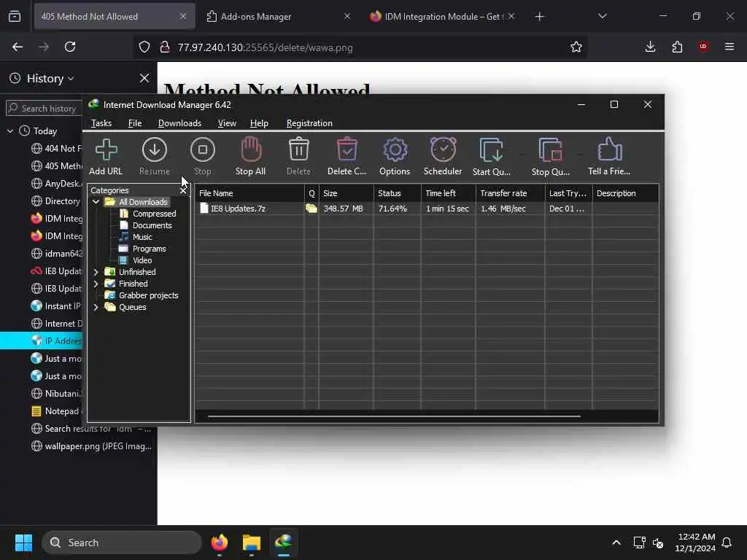This screenshot has width=747, height=560.
Task: Click the download list horizontal scrollbar
Action: 394,416
